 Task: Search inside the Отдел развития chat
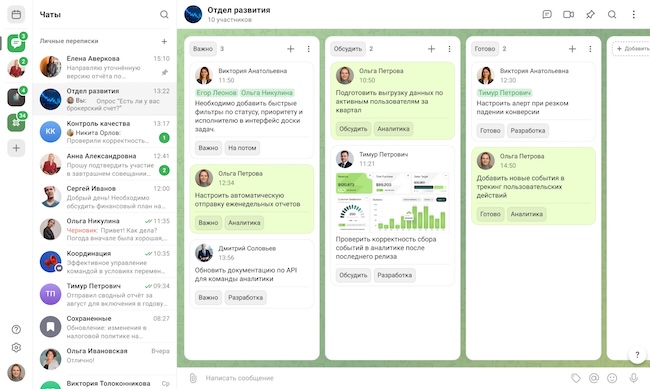pos(612,15)
